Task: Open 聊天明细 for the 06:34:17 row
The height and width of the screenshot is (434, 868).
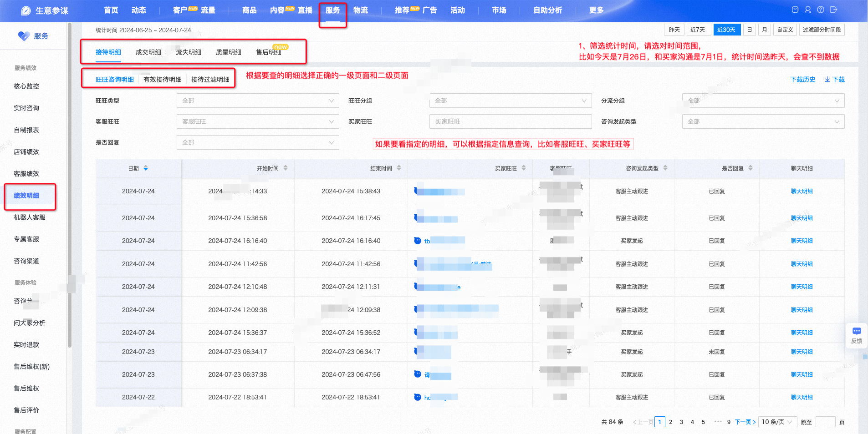Action: pyautogui.click(x=802, y=352)
